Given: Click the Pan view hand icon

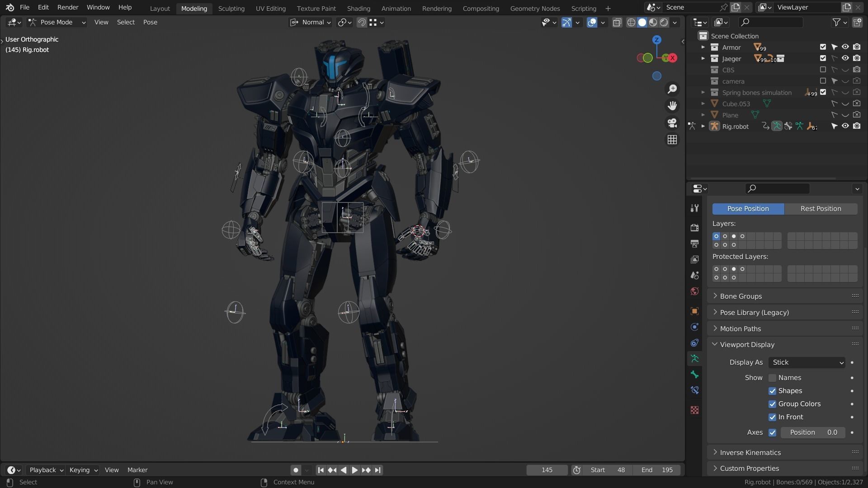Looking at the screenshot, I should 672,106.
